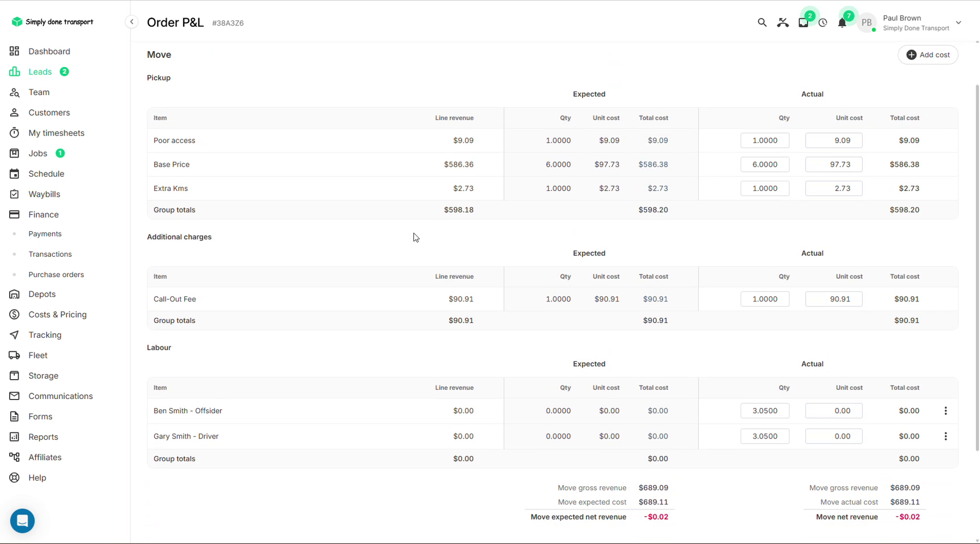Open the Fleet page
Screen dimensions: 980x544
(x=38, y=355)
